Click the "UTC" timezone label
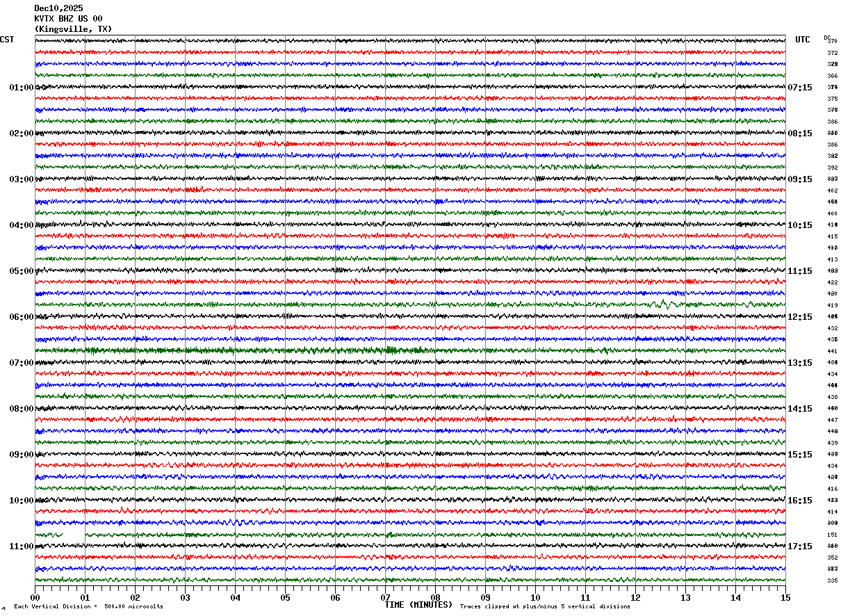The height and width of the screenshot is (616, 841). pyautogui.click(x=803, y=40)
